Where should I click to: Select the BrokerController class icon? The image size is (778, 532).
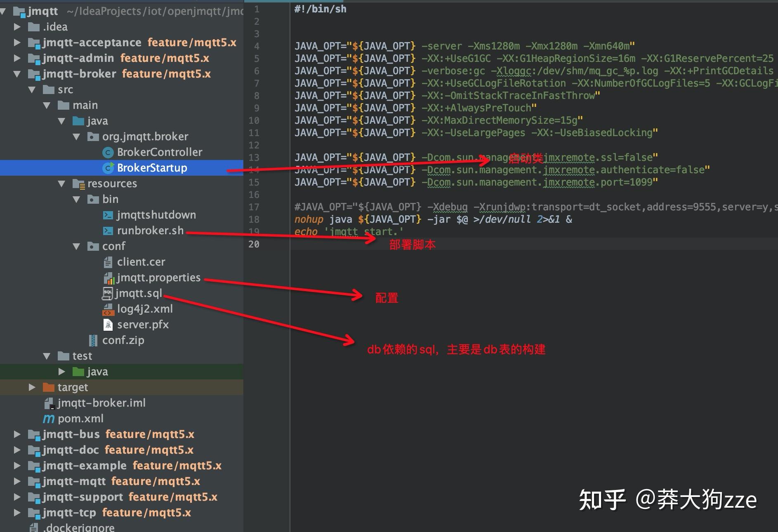point(108,152)
